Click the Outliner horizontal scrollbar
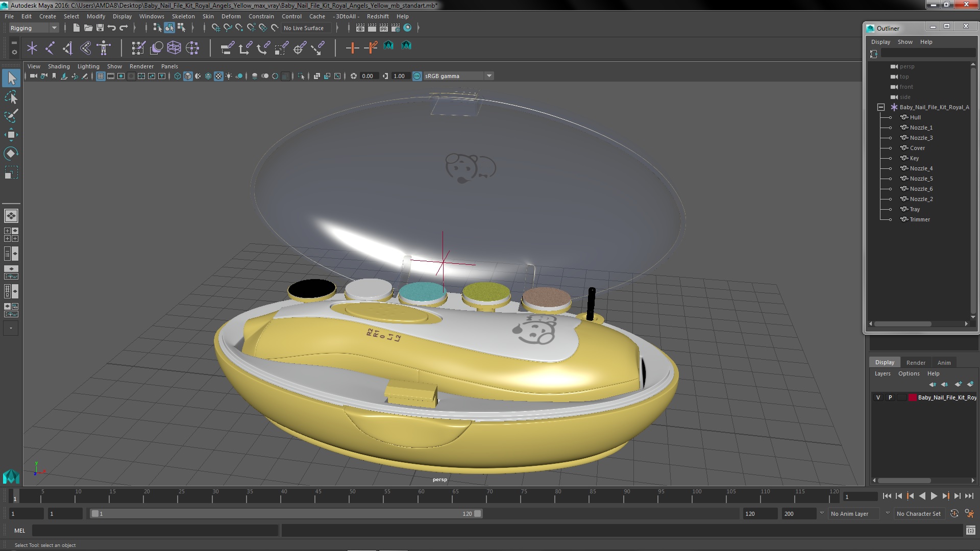The image size is (980, 551). coord(903,324)
